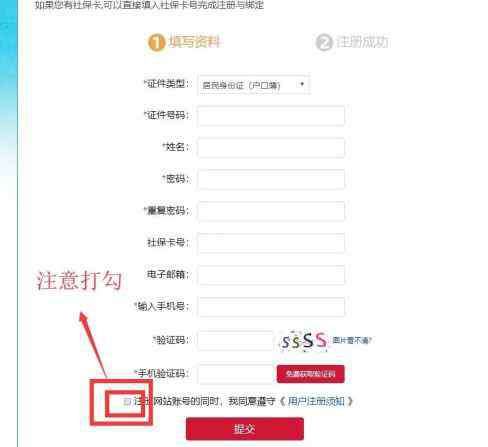Focus the 社保卡号 input field
The image size is (488, 447).
click(x=271, y=243)
